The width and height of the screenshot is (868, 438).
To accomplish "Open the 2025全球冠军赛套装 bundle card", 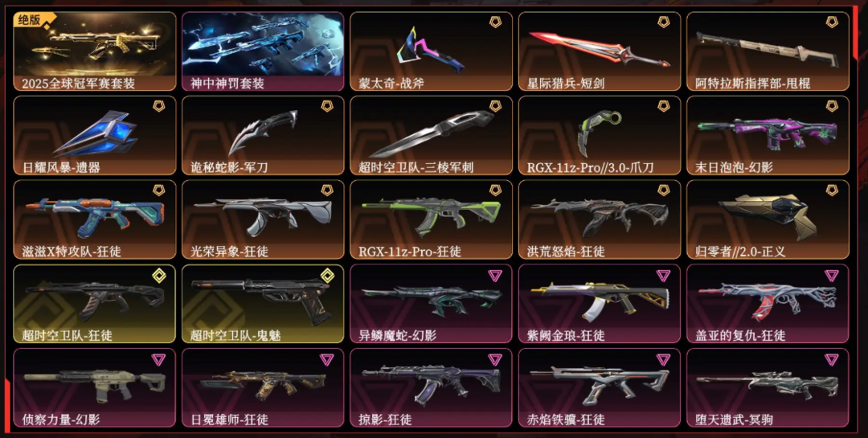I will coord(95,51).
